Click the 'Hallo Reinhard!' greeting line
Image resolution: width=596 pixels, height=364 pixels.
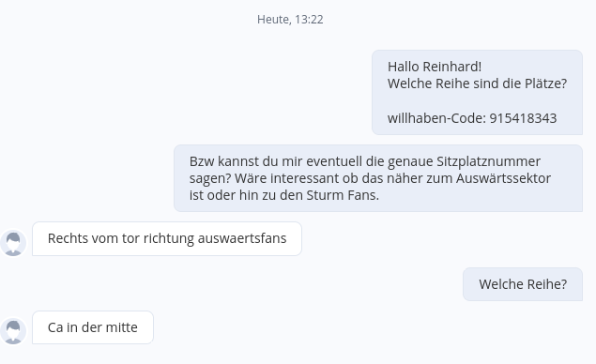click(435, 67)
